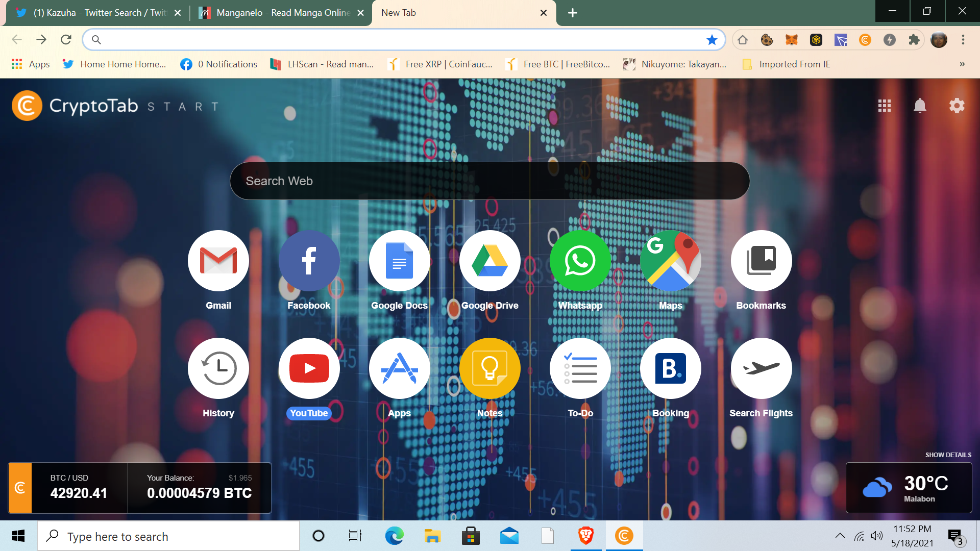Show hidden system tray icons
Screen dimensions: 980x551
(x=840, y=536)
